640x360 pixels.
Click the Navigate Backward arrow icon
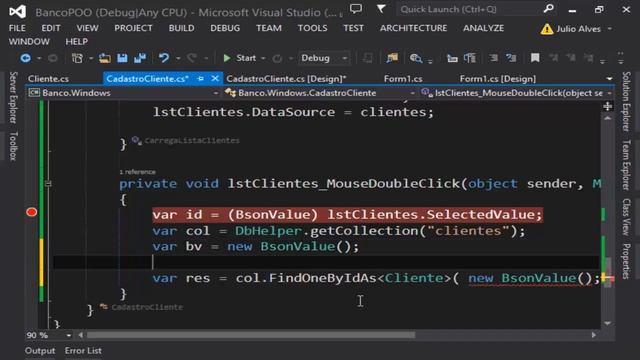coord(25,58)
